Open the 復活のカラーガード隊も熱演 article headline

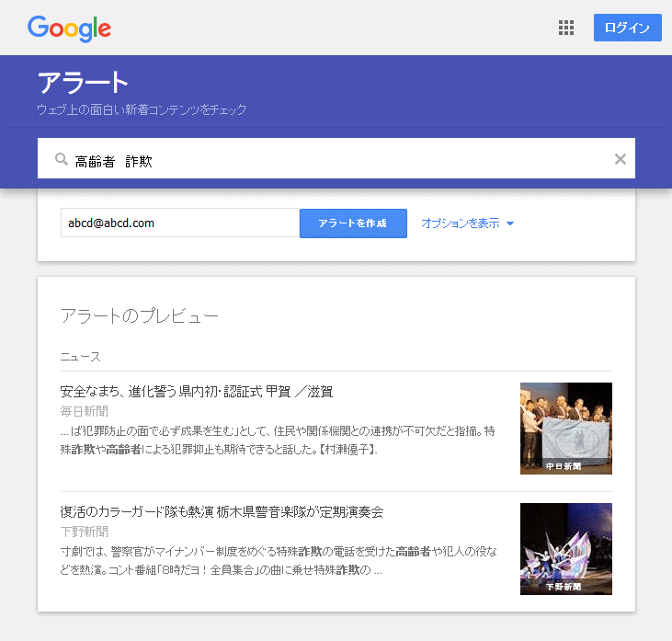(x=222, y=512)
